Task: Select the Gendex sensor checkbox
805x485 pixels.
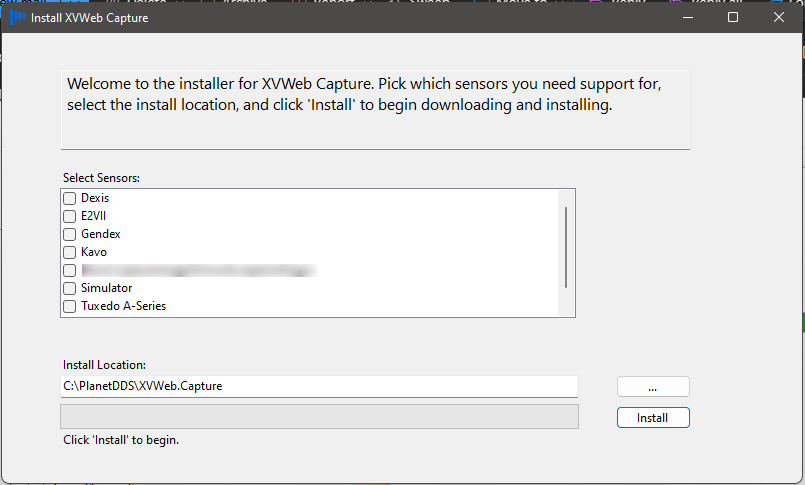Action: pos(70,235)
